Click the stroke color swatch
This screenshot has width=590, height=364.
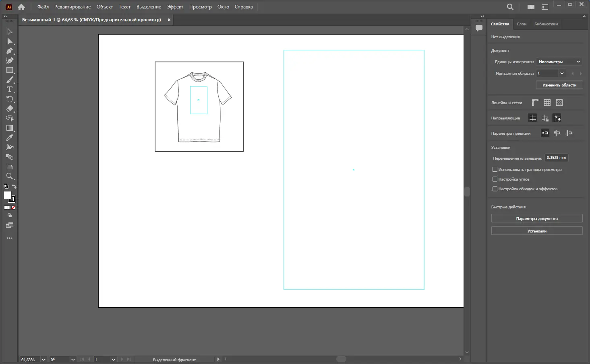coord(12,199)
